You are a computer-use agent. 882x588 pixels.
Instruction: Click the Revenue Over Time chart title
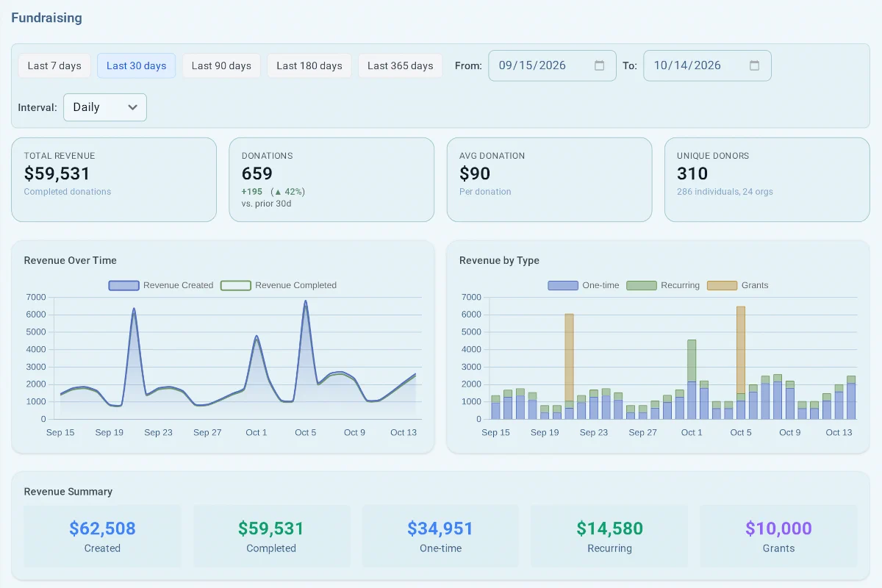(x=71, y=260)
